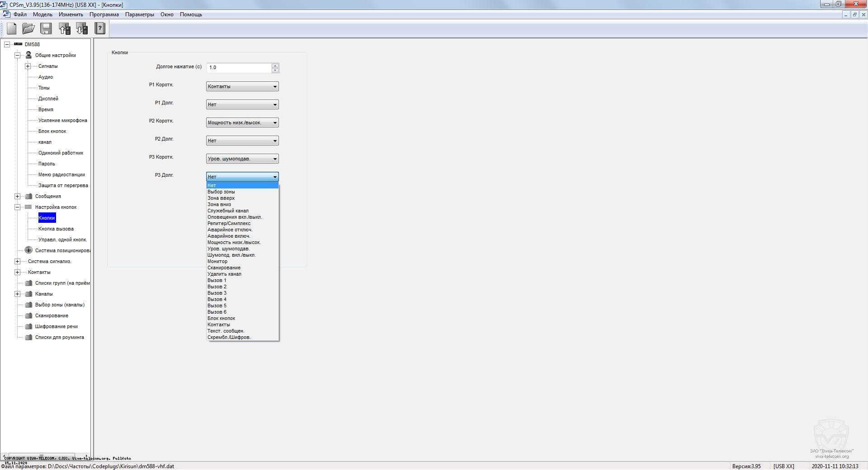The height and width of the screenshot is (470, 868).
Task: Open the Параметры menu
Action: [x=139, y=14]
